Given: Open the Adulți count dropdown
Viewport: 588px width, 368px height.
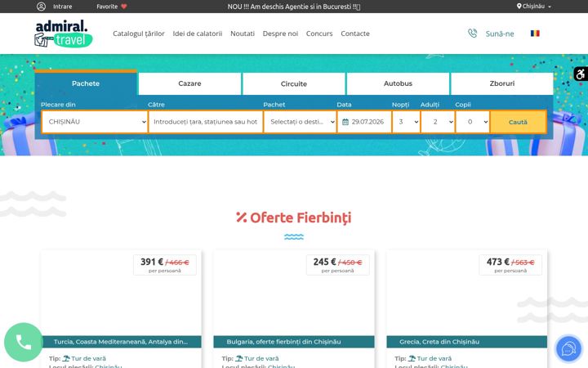Looking at the screenshot, I should [x=438, y=122].
